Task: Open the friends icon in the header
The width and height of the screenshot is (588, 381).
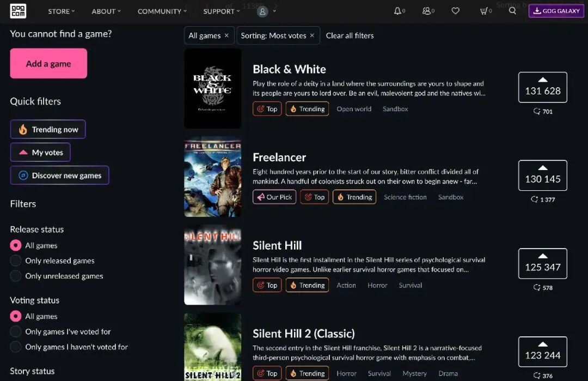Action: pyautogui.click(x=426, y=11)
